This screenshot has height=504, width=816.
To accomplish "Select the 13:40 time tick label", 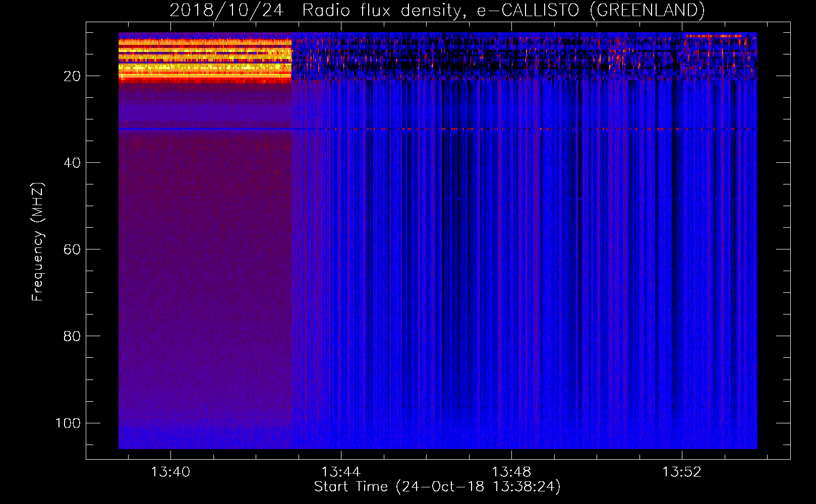I will 170,472.
